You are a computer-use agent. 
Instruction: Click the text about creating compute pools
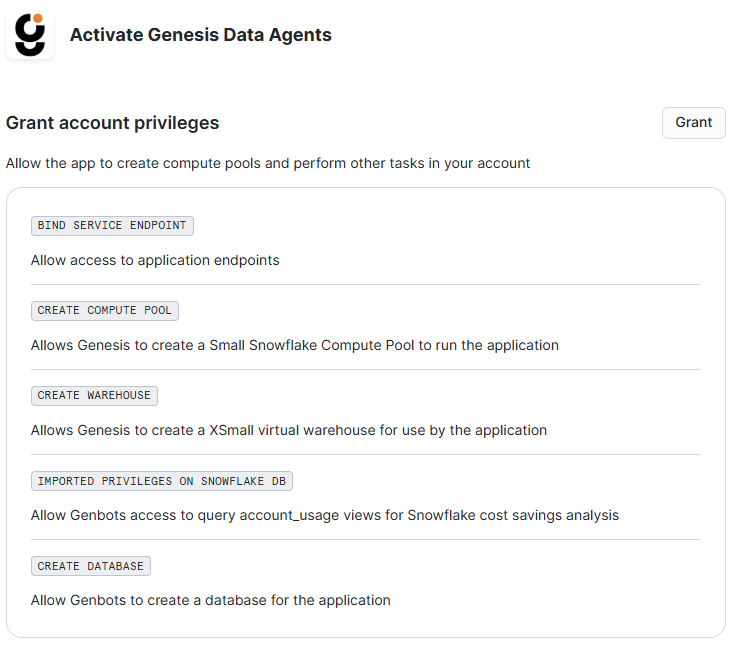(x=268, y=163)
